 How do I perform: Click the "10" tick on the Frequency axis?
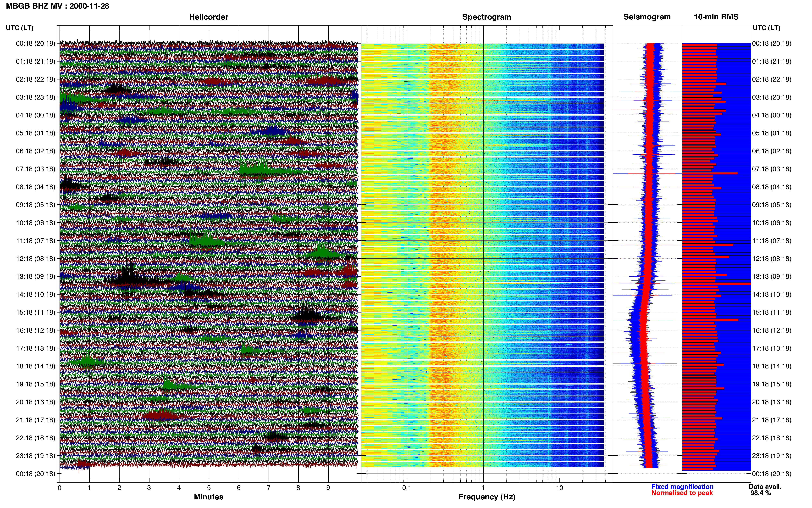pos(559,487)
